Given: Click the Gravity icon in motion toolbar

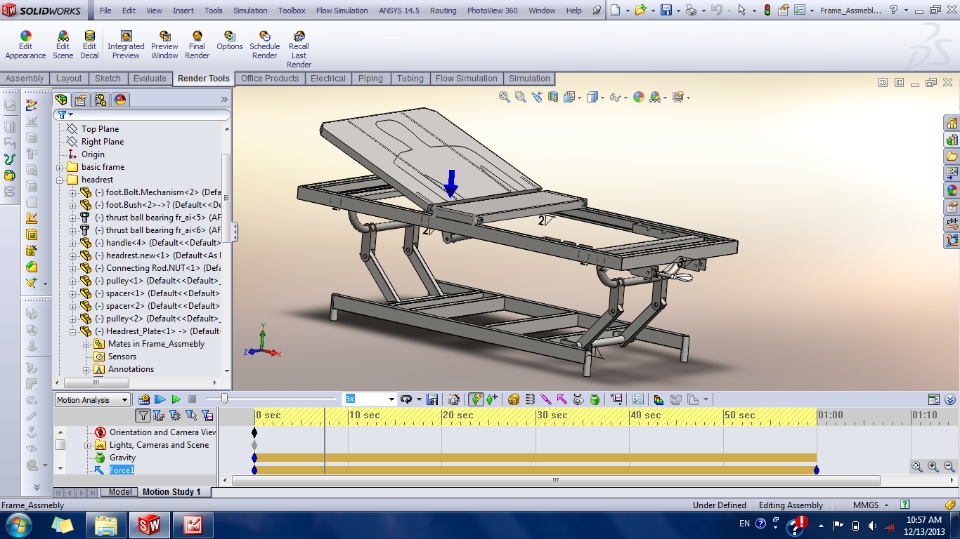Looking at the screenshot, I should (x=594, y=399).
